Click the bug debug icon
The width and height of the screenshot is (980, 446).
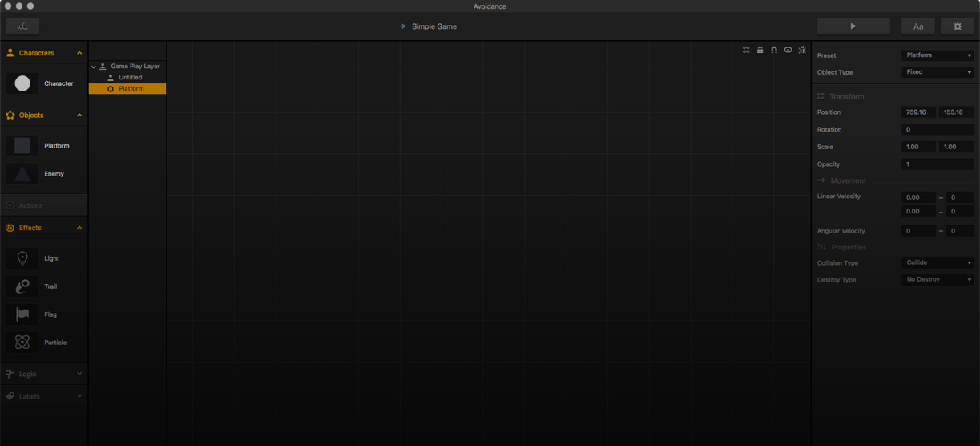(802, 50)
